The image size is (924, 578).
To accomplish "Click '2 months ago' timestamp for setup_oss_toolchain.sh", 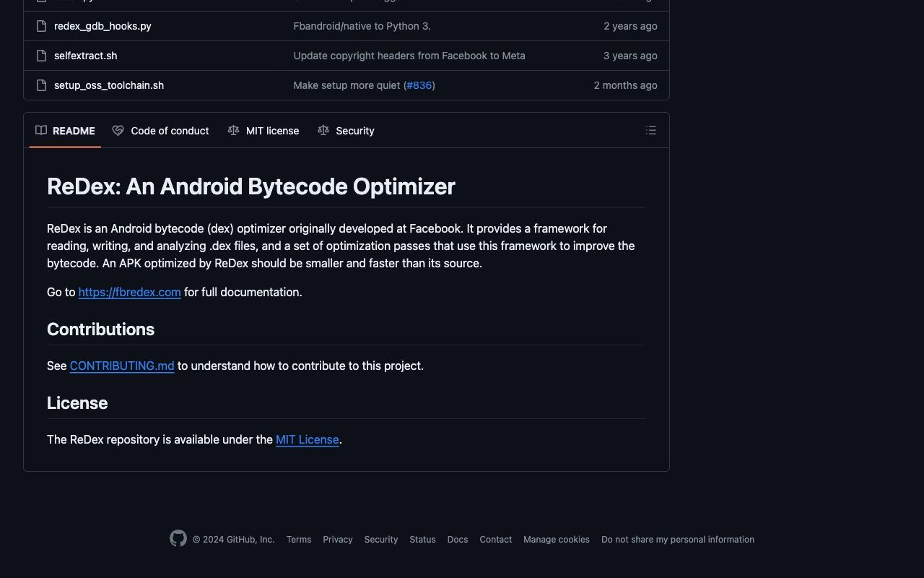I will pyautogui.click(x=625, y=85).
